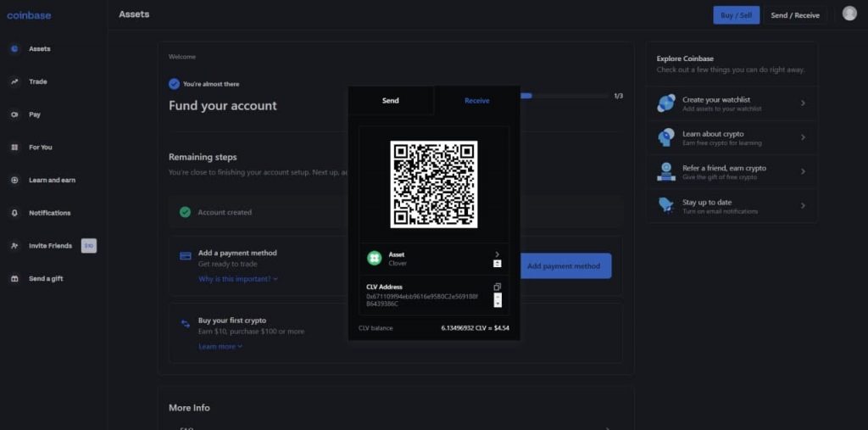Click the Stay up to date rocket icon
868x430 pixels.
(666, 205)
